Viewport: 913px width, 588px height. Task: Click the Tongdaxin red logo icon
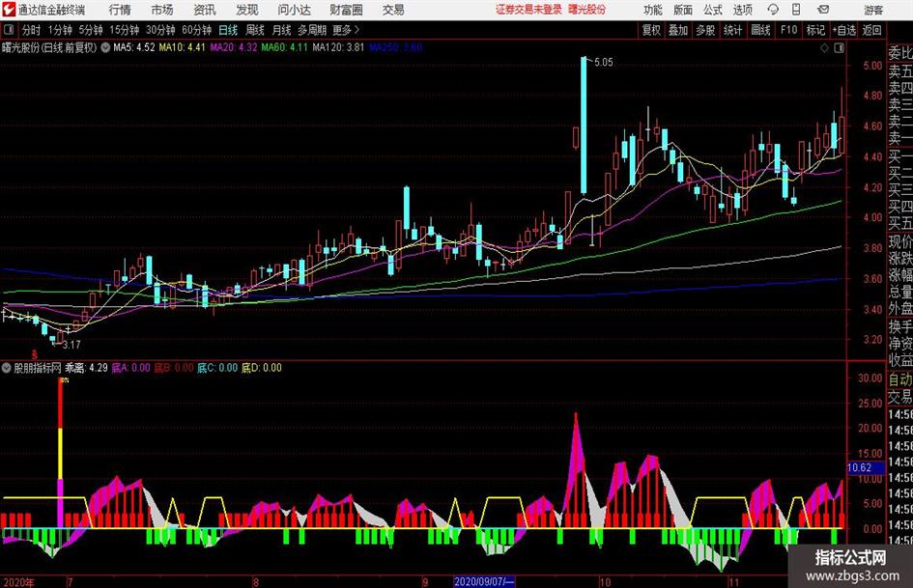click(x=8, y=10)
